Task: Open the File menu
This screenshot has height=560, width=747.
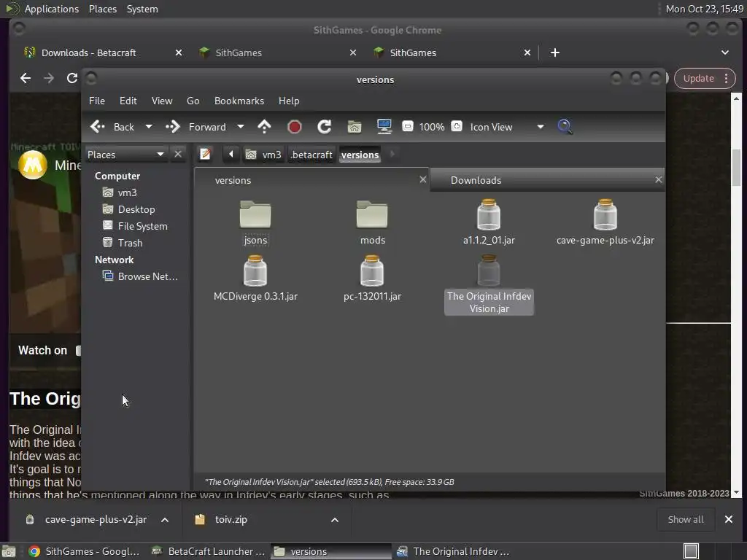Action: (x=97, y=101)
